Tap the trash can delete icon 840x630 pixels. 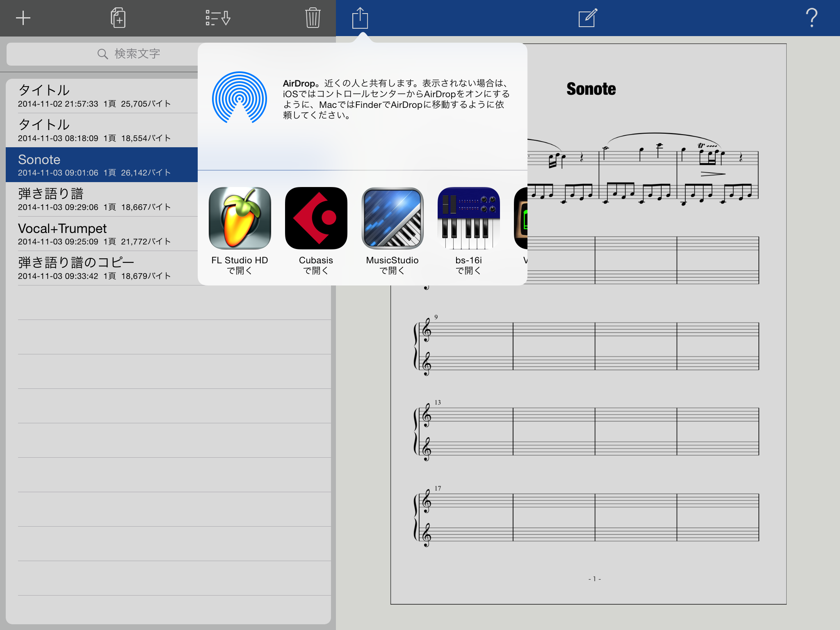pyautogui.click(x=313, y=18)
